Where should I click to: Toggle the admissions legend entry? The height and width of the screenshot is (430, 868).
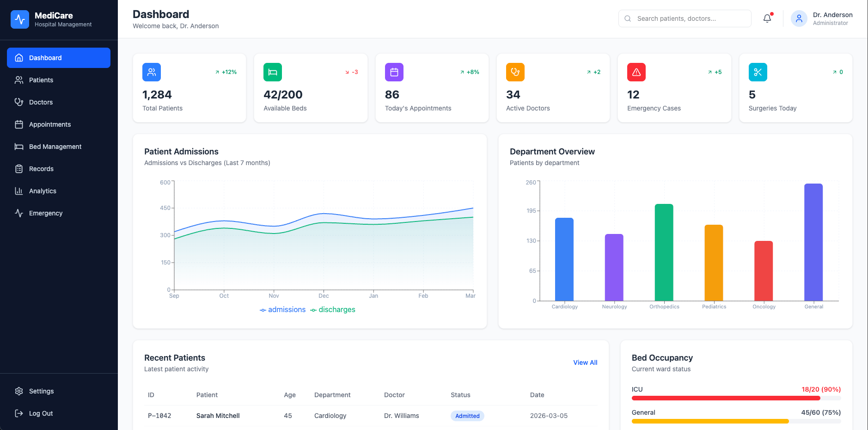[282, 310]
